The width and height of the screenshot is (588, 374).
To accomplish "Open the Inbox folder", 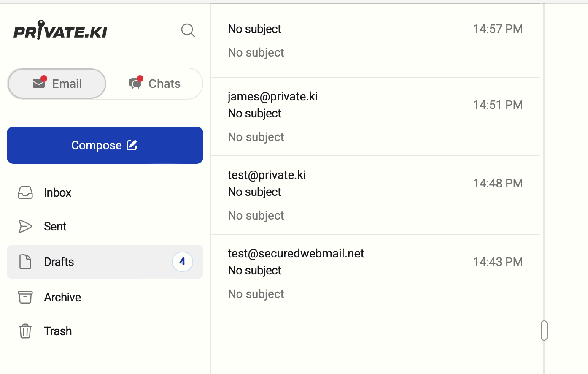I will [x=58, y=192].
